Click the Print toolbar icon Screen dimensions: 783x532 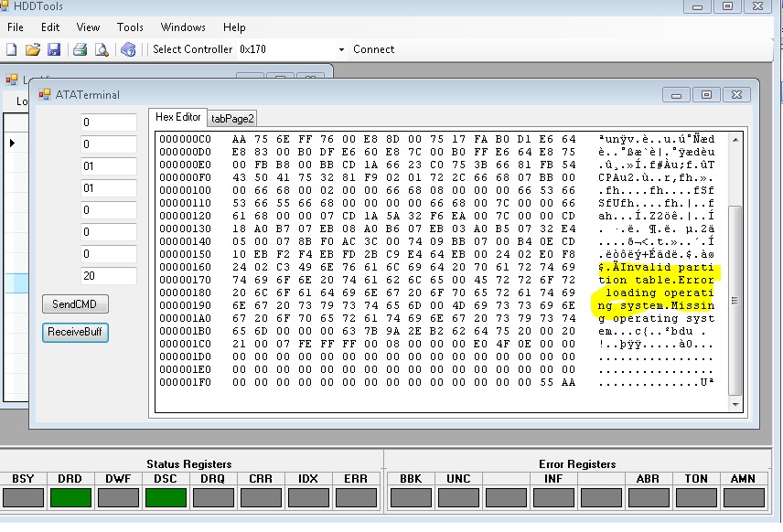tap(80, 49)
